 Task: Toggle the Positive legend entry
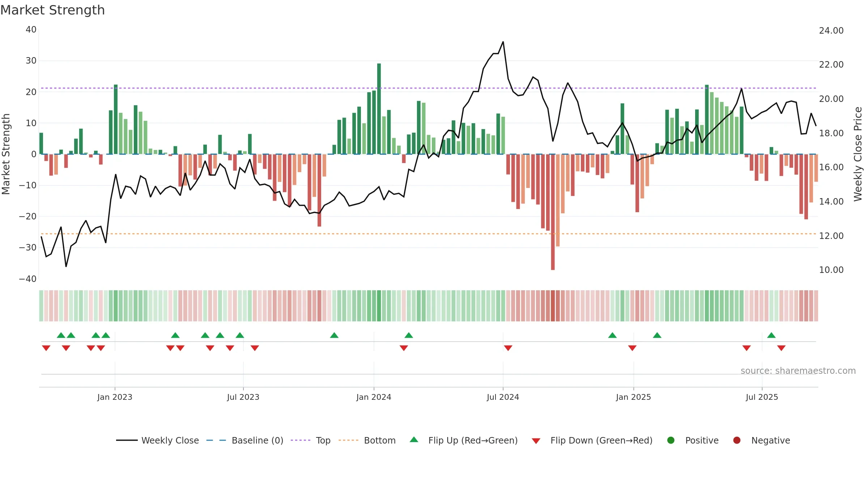pyautogui.click(x=693, y=440)
